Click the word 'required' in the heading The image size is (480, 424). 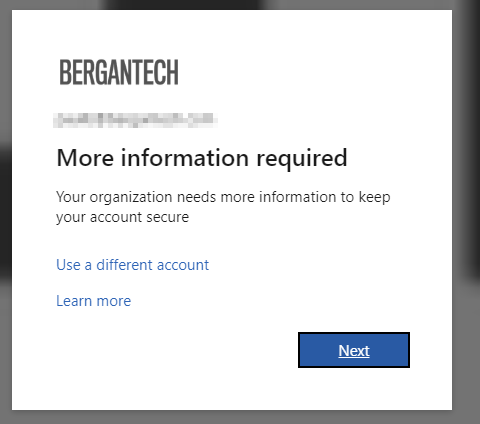302,159
